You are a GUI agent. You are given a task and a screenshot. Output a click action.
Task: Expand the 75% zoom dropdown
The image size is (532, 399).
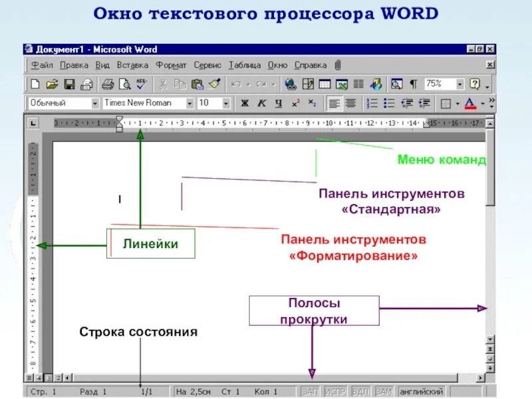pos(460,84)
